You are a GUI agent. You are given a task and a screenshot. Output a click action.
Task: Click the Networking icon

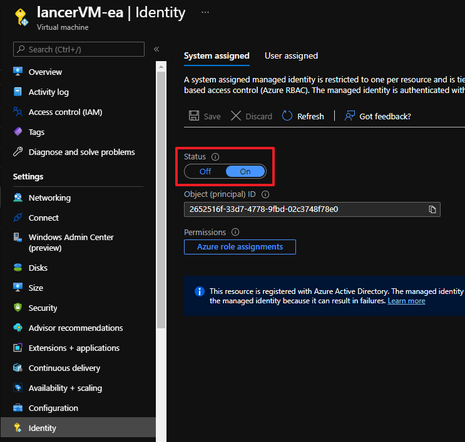[18, 198]
